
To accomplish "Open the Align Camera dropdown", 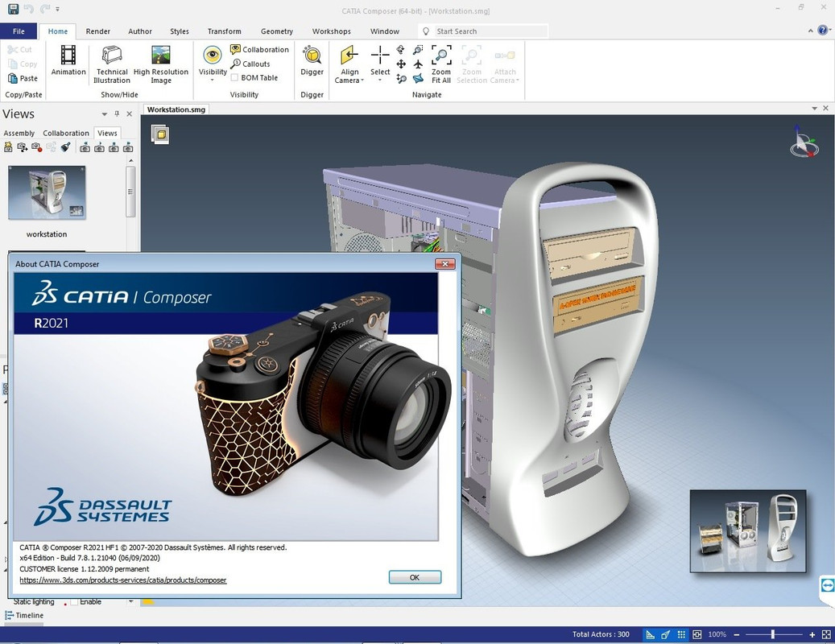I will [x=362, y=80].
